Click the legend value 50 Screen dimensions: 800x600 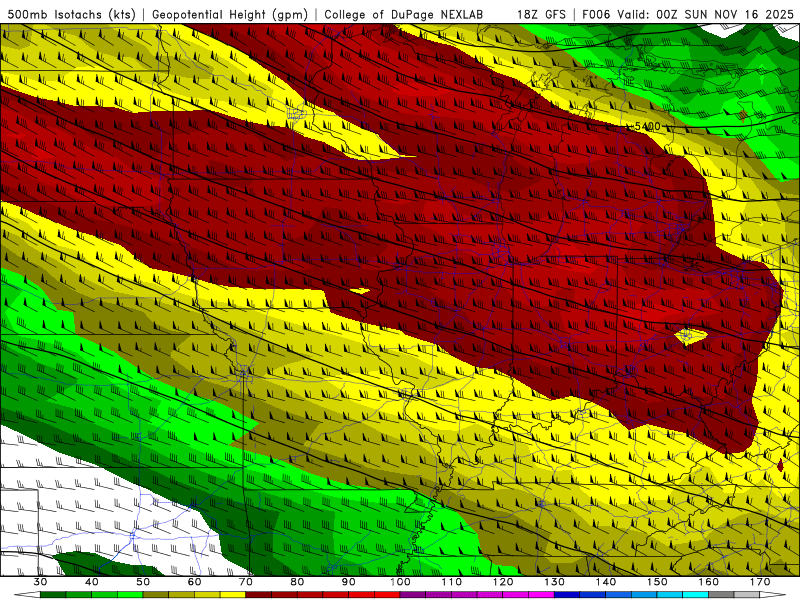[143, 582]
